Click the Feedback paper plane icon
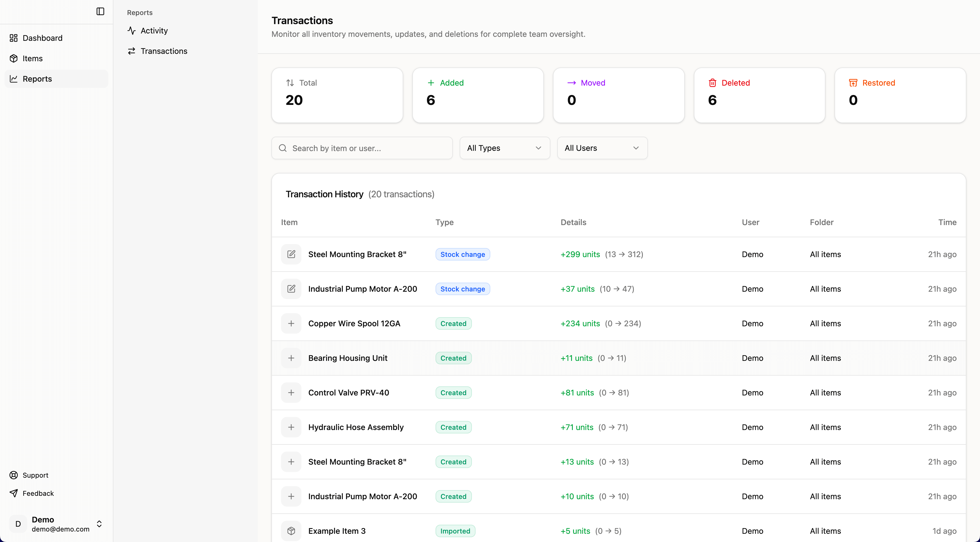980x542 pixels. pyautogui.click(x=14, y=493)
